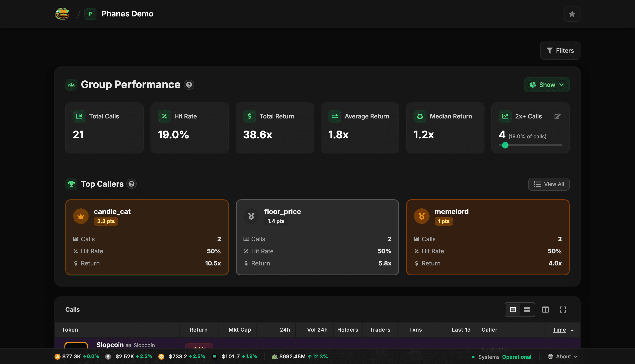
Task: Open Top Callers help question mark
Action: coord(131,184)
